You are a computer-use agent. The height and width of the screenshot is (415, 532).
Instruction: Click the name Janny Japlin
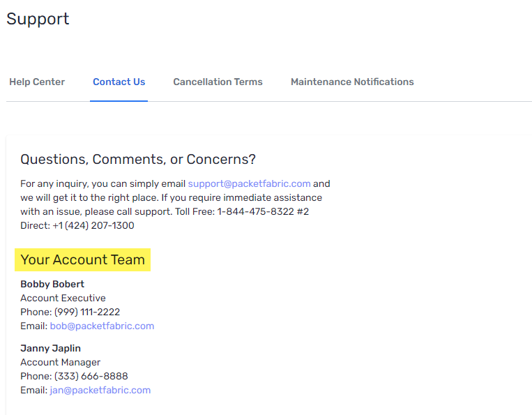(50, 348)
